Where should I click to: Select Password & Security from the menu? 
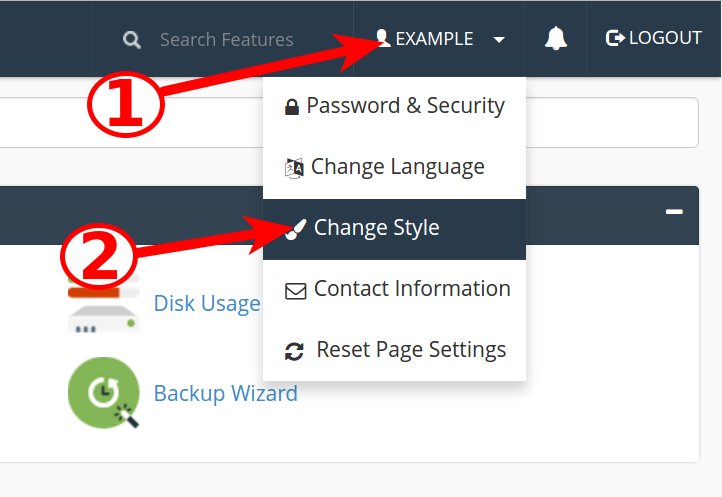tap(405, 106)
